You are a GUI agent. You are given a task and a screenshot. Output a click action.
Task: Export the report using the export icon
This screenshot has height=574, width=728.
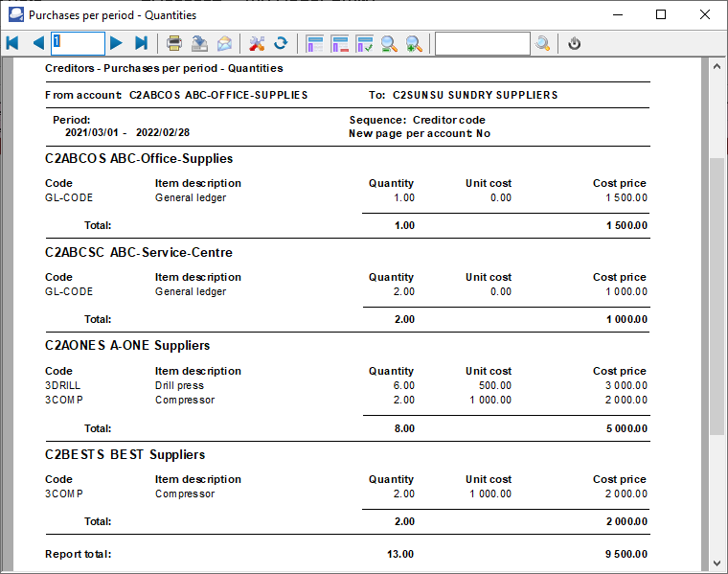tap(199, 43)
